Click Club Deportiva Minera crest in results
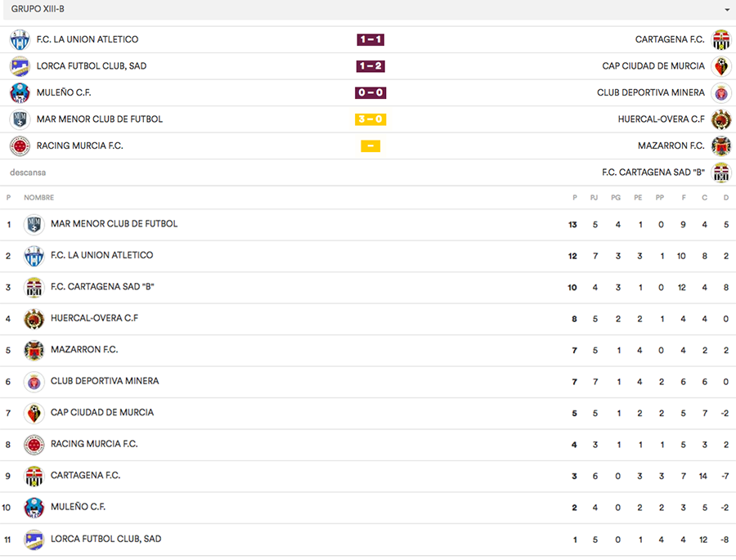 (720, 92)
